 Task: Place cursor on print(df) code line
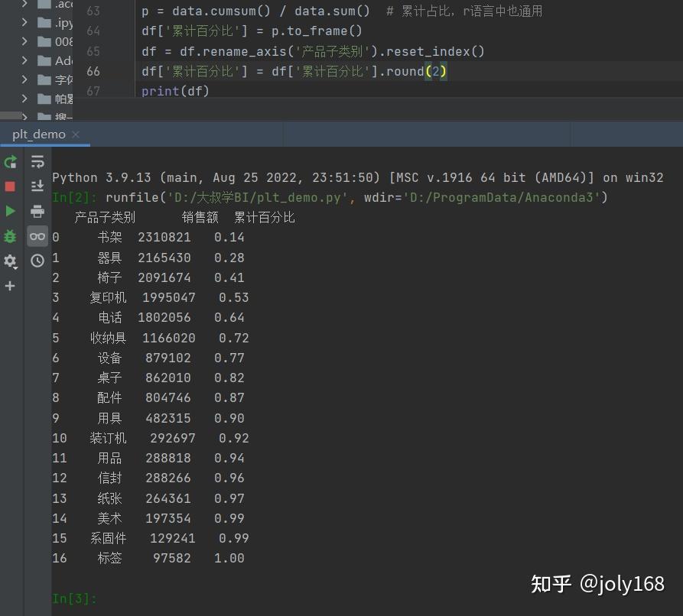click(x=175, y=91)
